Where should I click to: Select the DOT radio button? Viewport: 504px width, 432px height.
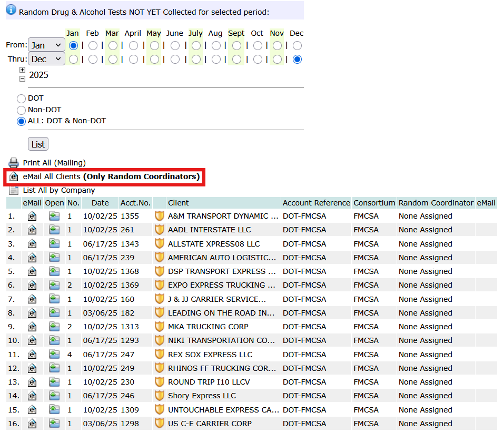[21, 99]
